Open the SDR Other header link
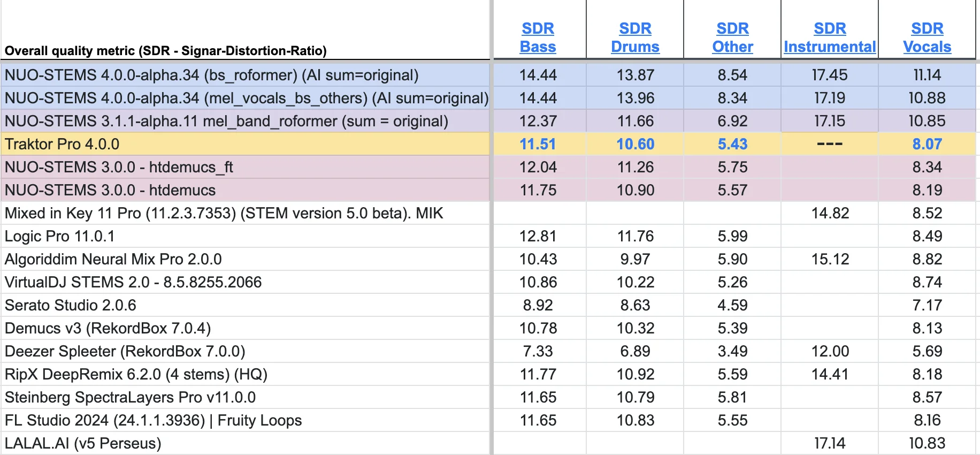Screen dimensions: 980x455 pos(732,37)
